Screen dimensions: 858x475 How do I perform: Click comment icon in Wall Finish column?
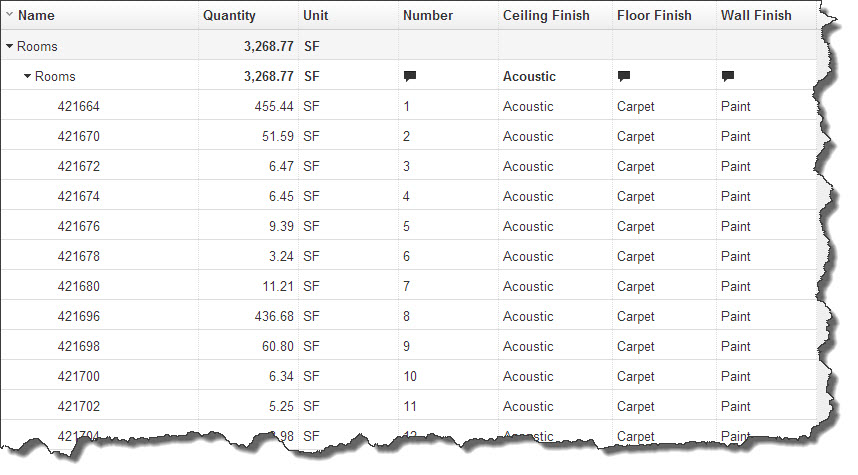[x=727, y=76]
